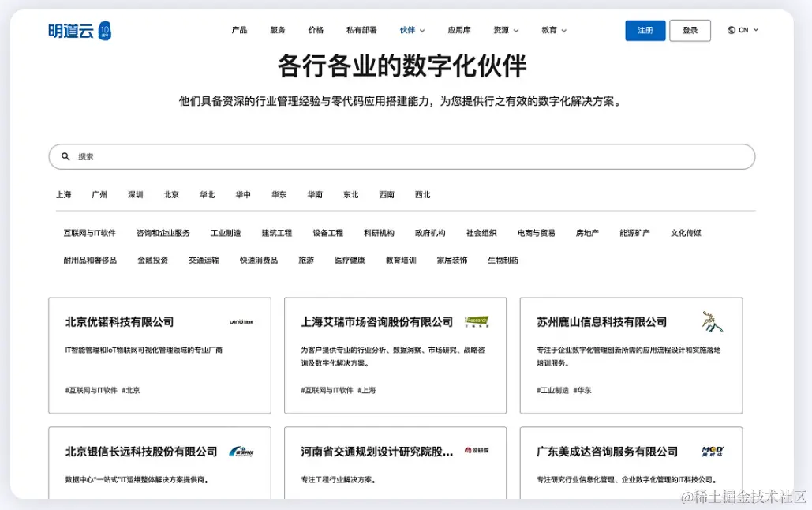
Task: Select industry 家居装饰
Action: coord(452,260)
